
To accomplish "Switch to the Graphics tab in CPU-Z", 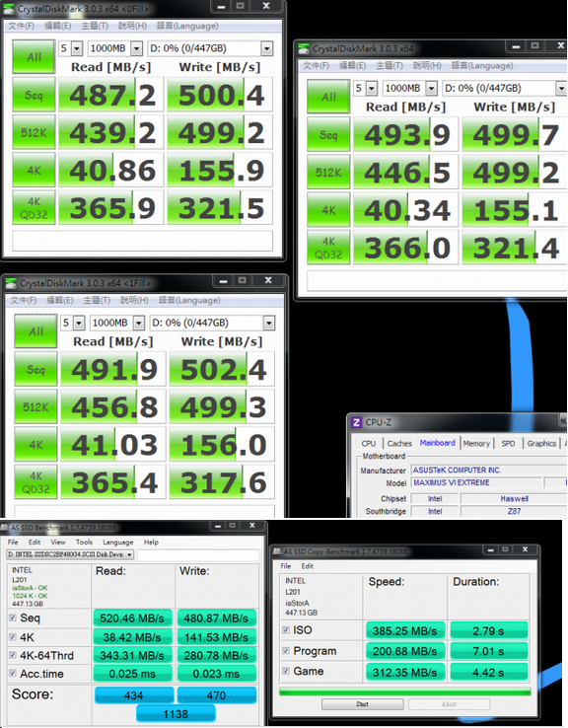I will pos(541,443).
